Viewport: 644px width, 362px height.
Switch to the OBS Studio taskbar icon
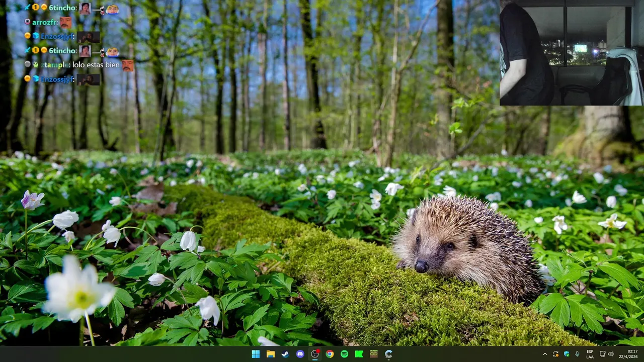[315, 354]
